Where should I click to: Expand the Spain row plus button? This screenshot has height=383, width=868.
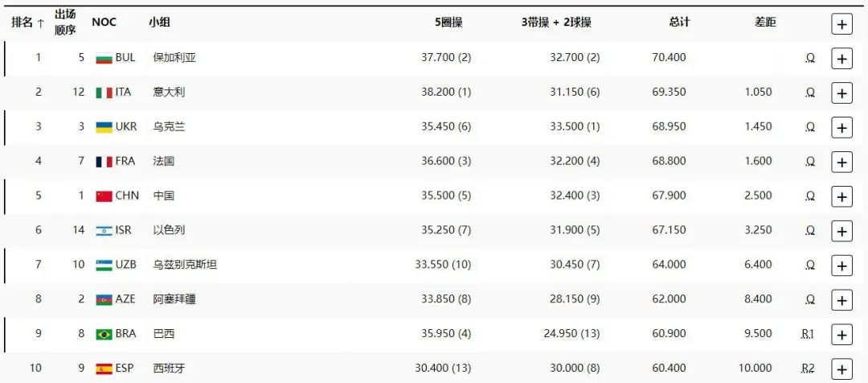tap(841, 369)
